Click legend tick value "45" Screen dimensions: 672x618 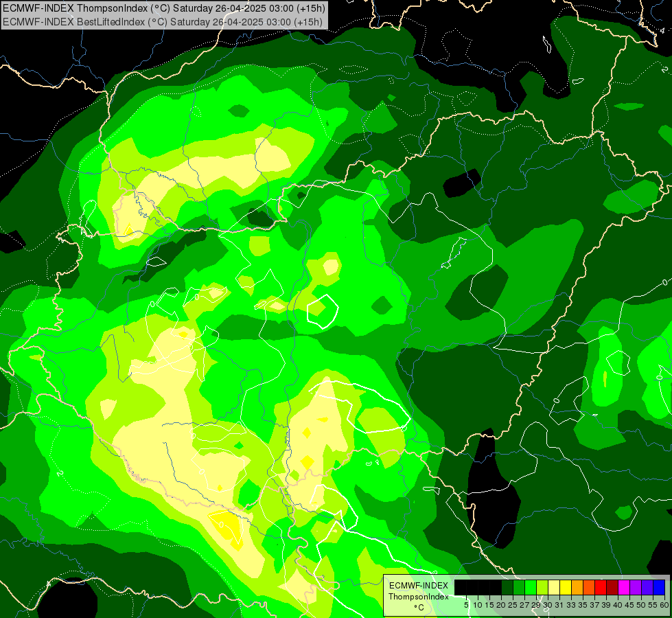click(x=629, y=605)
